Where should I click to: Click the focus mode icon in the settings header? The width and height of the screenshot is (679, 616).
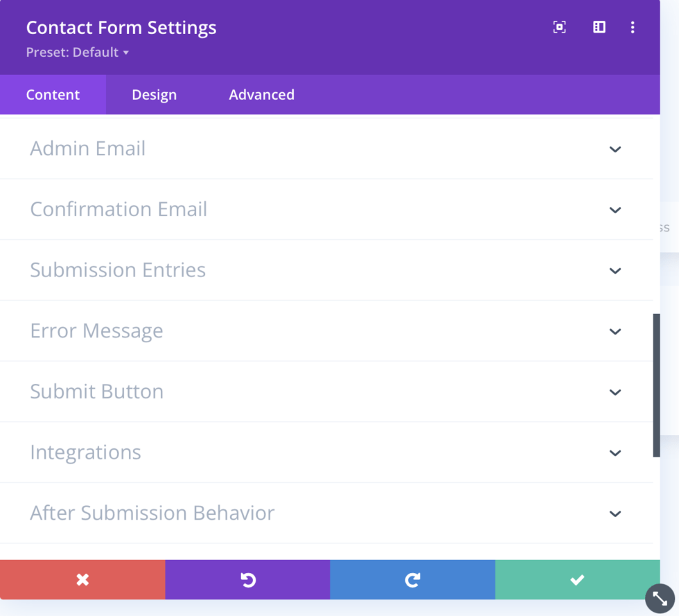pyautogui.click(x=559, y=27)
